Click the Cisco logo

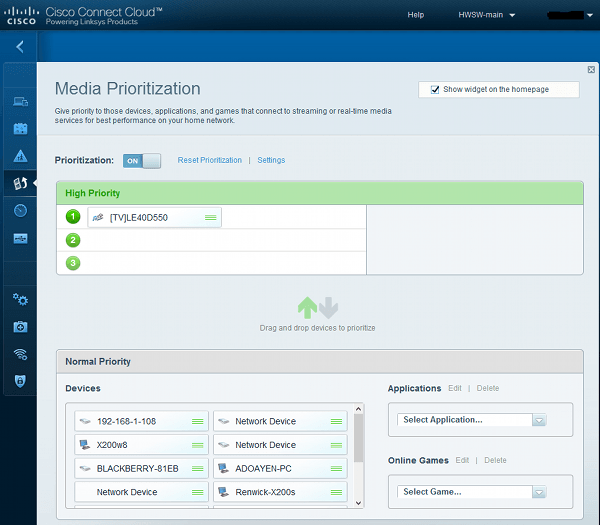click(21, 16)
